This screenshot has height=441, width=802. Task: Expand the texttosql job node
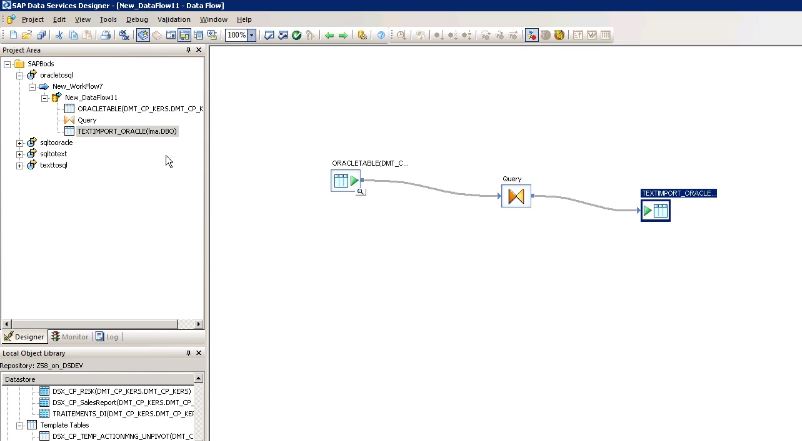click(x=19, y=165)
